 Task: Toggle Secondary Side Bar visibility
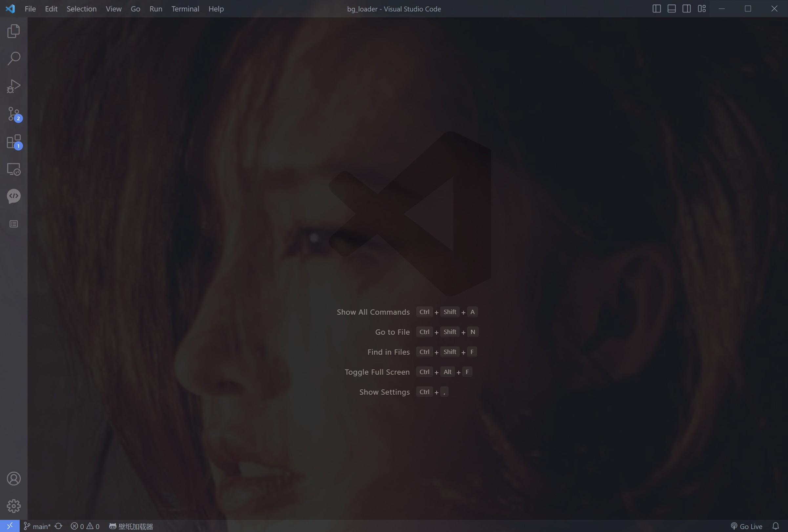pos(687,9)
